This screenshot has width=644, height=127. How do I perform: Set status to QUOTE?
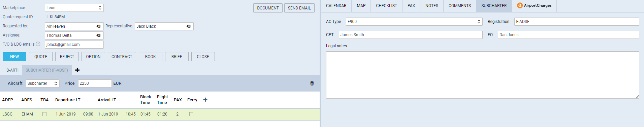[41, 57]
